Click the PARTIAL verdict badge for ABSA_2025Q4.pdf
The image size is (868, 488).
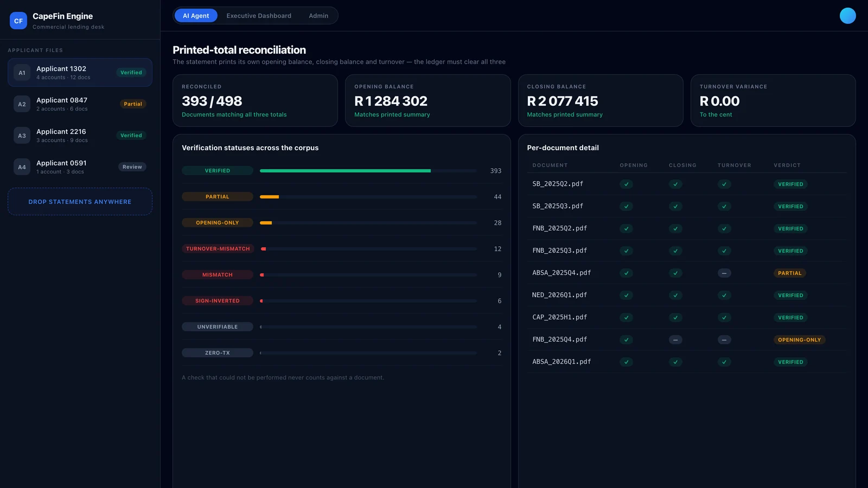pos(789,273)
